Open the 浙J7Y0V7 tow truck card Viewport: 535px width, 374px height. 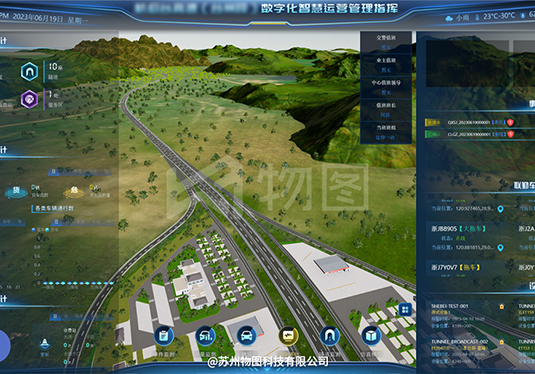tap(467, 271)
